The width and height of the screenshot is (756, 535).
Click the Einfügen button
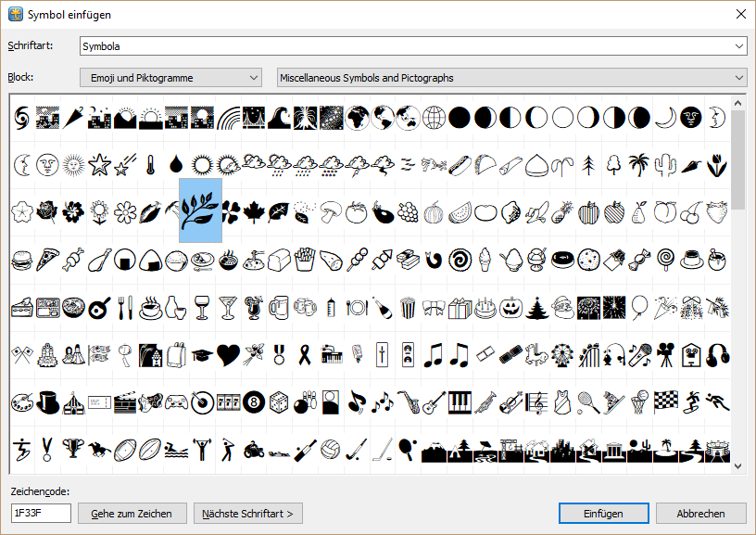603,513
